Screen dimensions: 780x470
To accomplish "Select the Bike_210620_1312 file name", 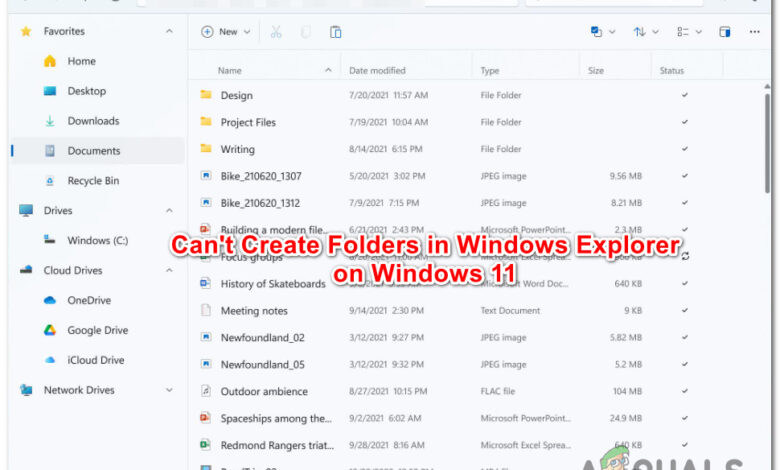I will (x=260, y=203).
